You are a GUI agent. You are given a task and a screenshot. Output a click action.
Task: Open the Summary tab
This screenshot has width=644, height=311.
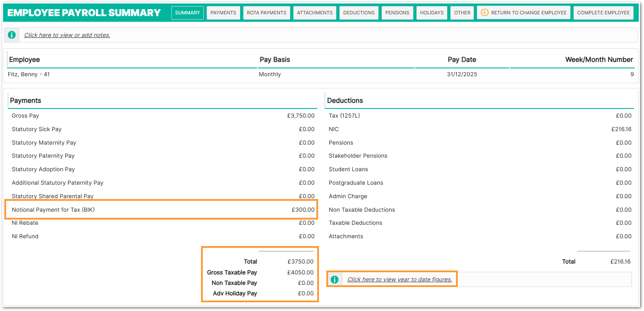[187, 13]
